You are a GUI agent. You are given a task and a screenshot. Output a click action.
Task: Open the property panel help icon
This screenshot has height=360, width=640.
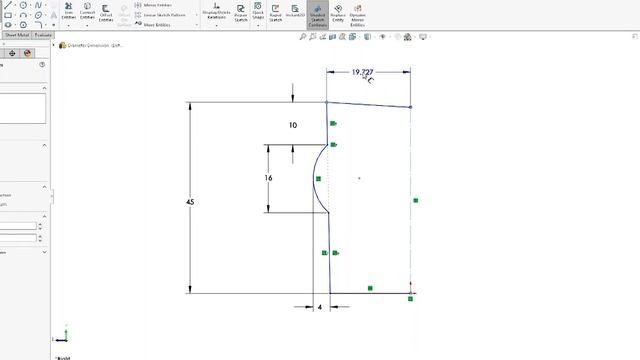tap(42, 64)
